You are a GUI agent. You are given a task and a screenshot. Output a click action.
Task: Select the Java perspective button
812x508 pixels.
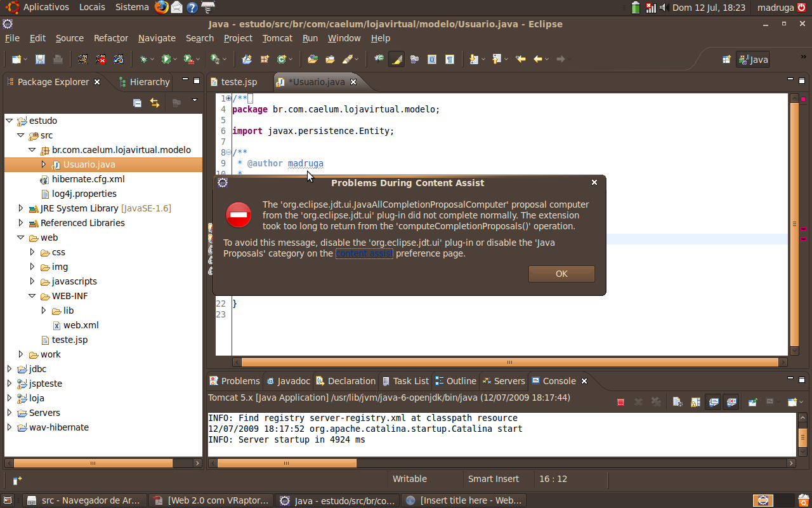[753, 60]
